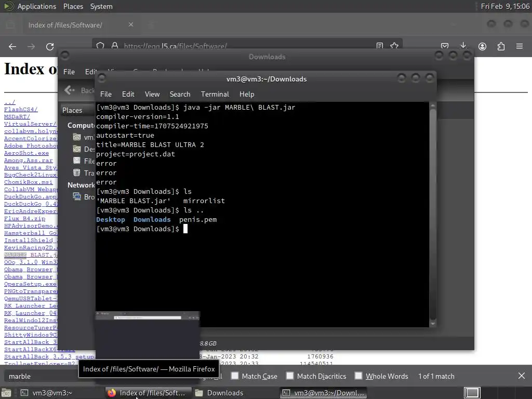Viewport: 532px width, 399px height.
Task: Open the Among.Ass.rar link
Action: (x=29, y=160)
